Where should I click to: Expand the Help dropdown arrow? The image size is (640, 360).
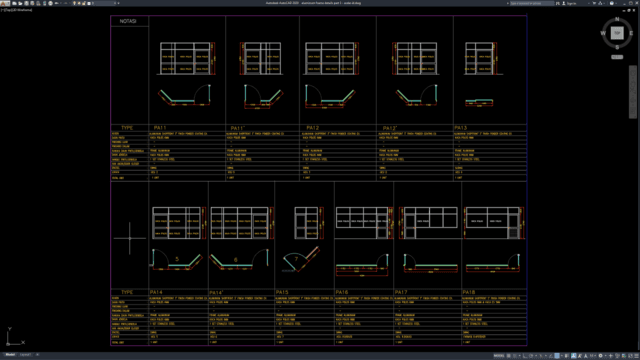616,3
